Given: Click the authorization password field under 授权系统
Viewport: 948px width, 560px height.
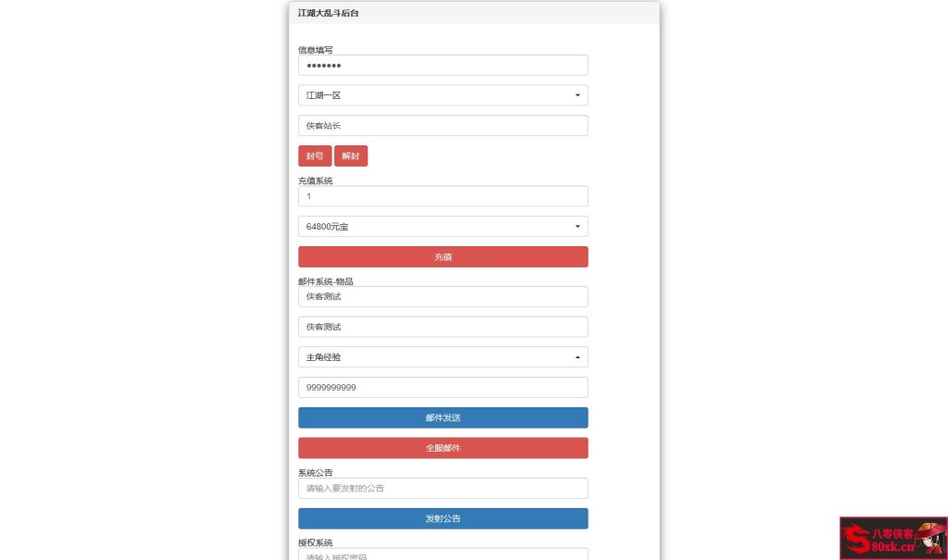Looking at the screenshot, I should pos(443,555).
